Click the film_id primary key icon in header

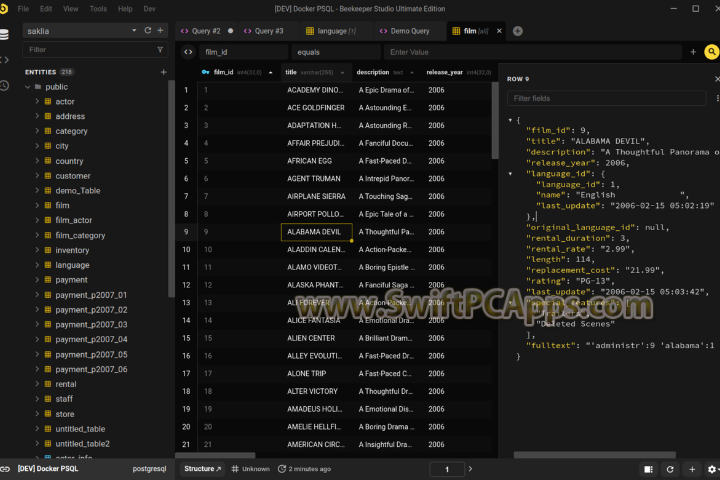click(x=205, y=72)
